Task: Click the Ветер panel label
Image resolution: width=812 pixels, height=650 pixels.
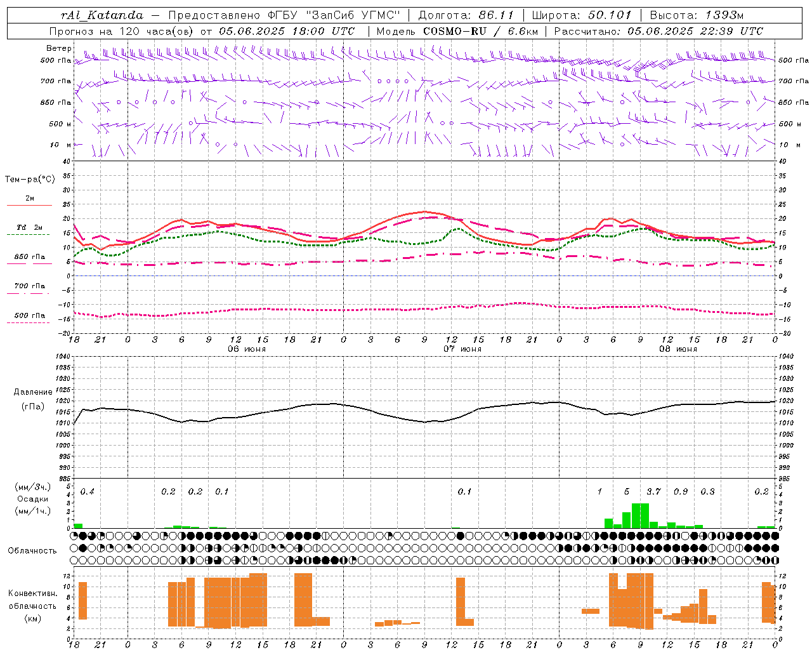Action: point(58,48)
